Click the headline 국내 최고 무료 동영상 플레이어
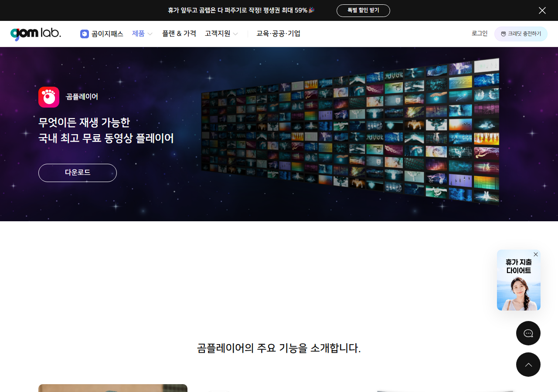The height and width of the screenshot is (392, 558). coord(106,139)
